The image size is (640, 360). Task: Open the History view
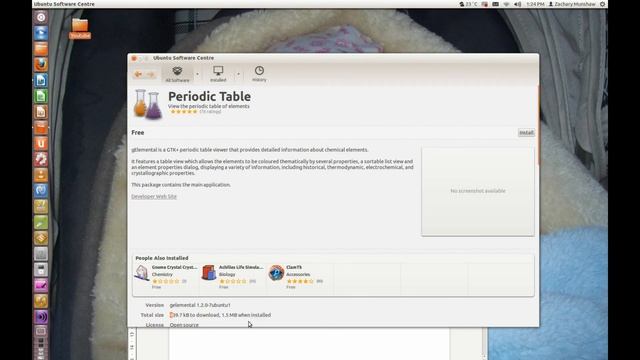coord(259,74)
